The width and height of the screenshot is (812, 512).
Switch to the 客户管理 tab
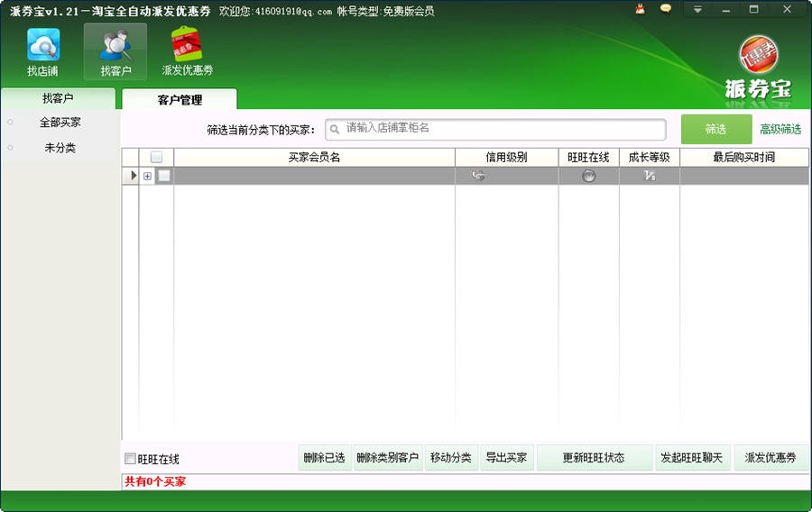[180, 99]
